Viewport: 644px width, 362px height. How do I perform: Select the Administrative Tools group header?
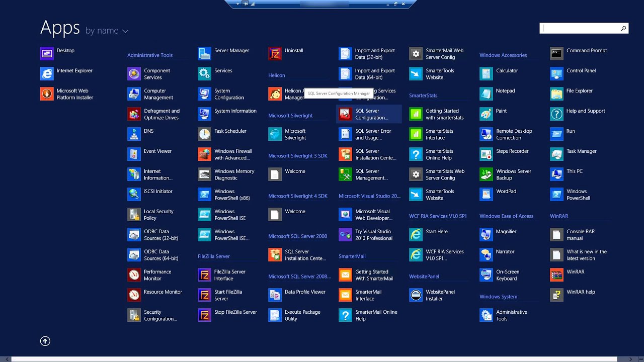click(x=150, y=55)
